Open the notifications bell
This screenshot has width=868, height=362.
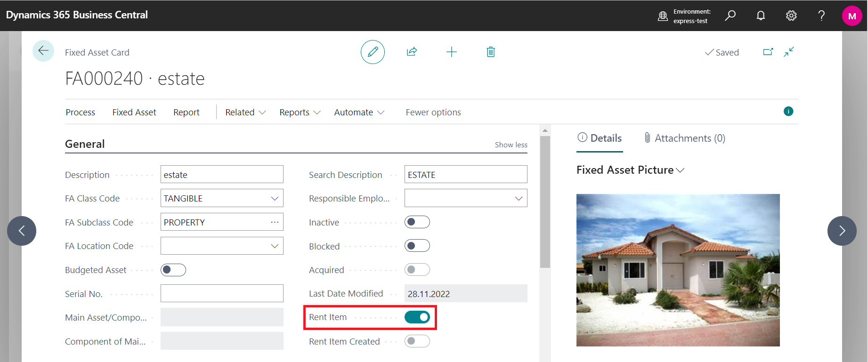[x=761, y=16]
